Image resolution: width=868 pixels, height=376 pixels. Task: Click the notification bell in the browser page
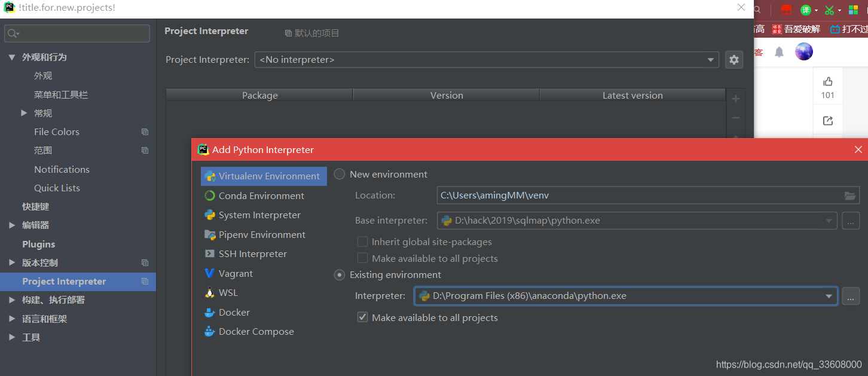tap(779, 52)
